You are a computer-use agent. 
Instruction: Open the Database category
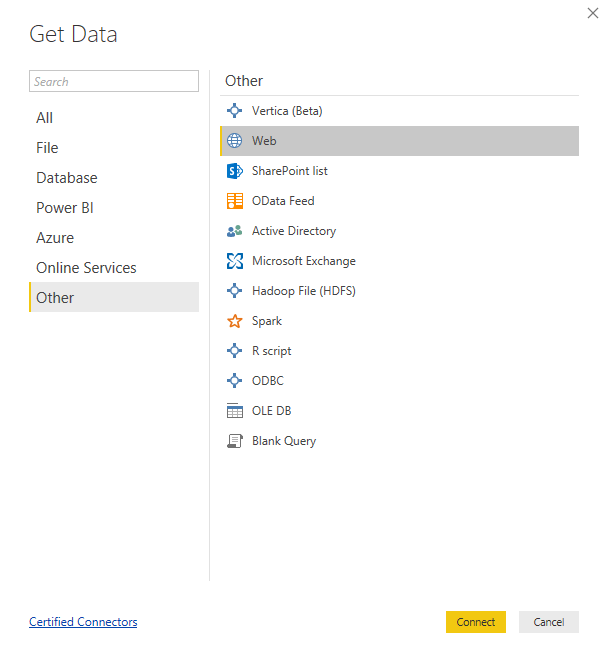tap(114, 178)
